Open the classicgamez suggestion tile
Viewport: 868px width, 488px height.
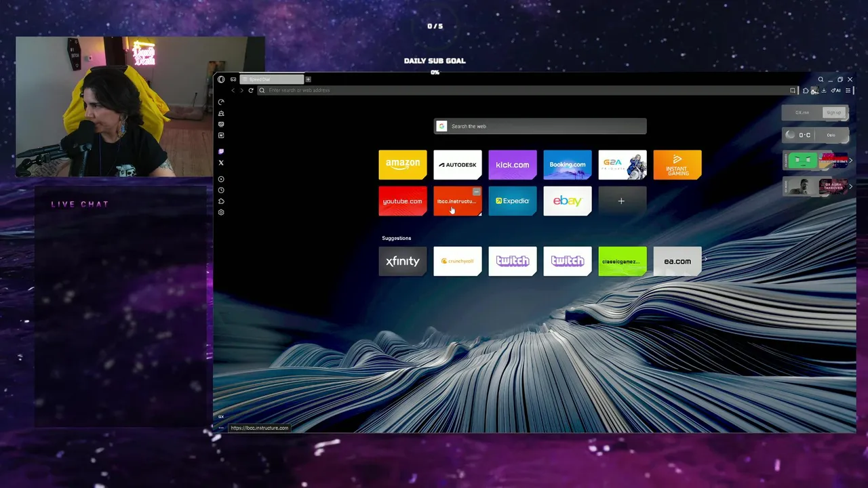623,261
